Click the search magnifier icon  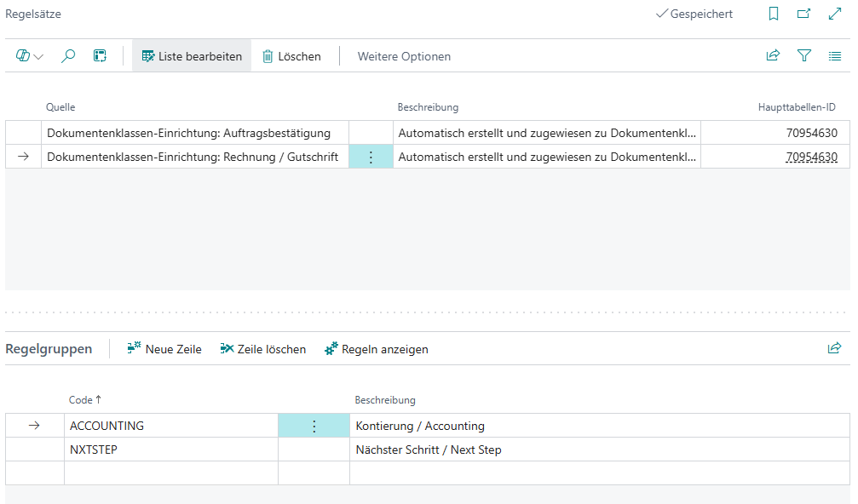coord(69,56)
